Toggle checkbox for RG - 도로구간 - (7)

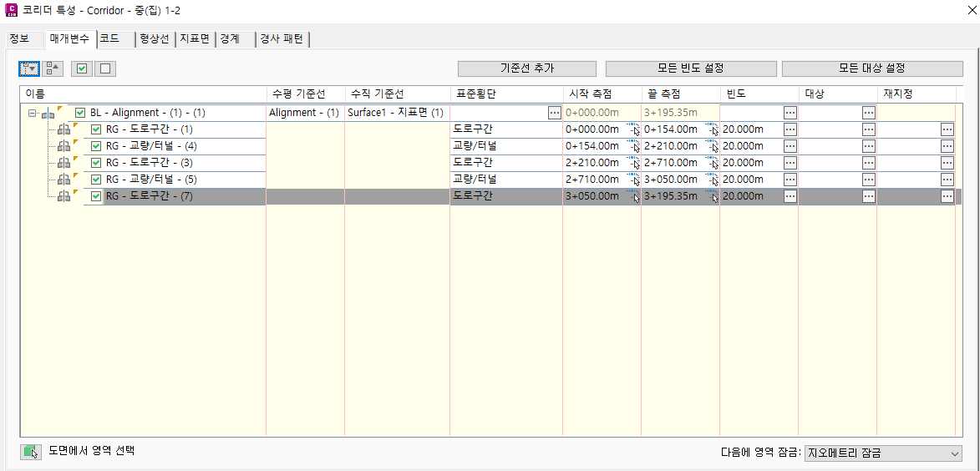[x=96, y=196]
